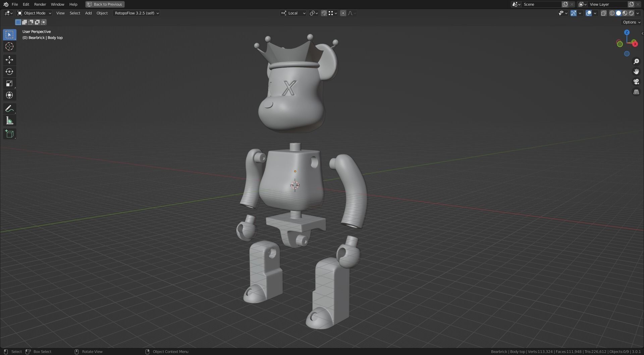
Task: Expand the overlays options dropdown arrow
Action: click(595, 13)
